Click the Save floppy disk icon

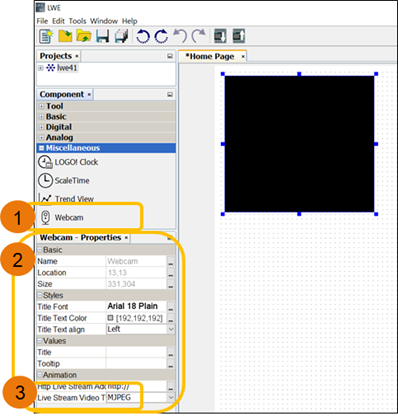[x=103, y=36]
